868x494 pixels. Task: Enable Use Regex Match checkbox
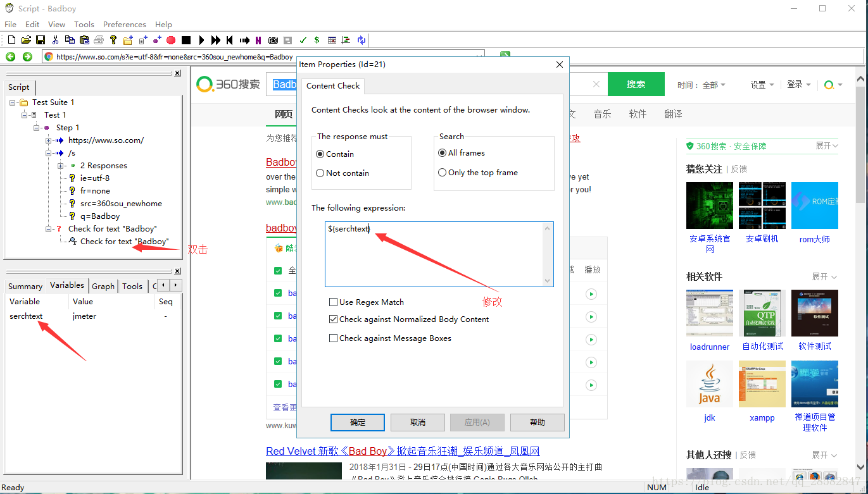click(x=333, y=302)
